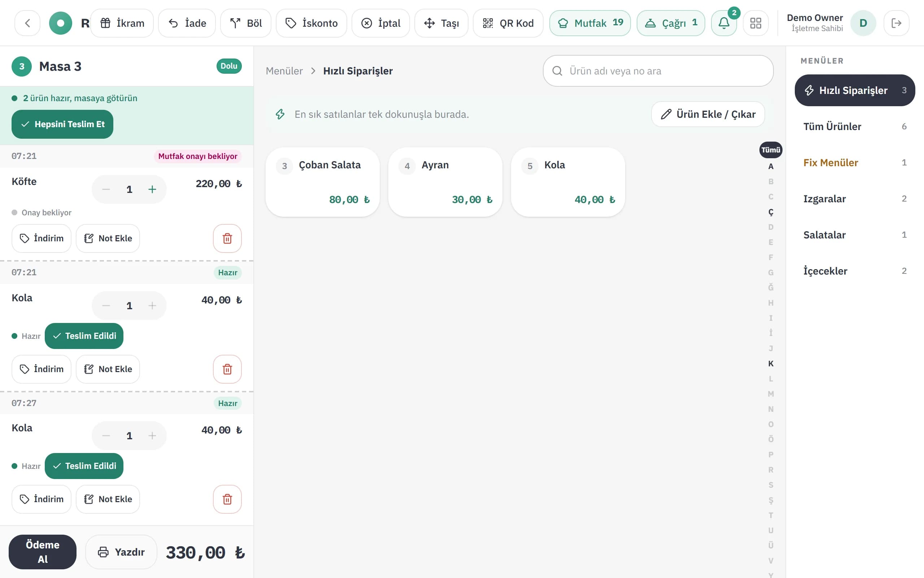Click Menüler breadcrumb link
Image resolution: width=924 pixels, height=578 pixels.
284,71
